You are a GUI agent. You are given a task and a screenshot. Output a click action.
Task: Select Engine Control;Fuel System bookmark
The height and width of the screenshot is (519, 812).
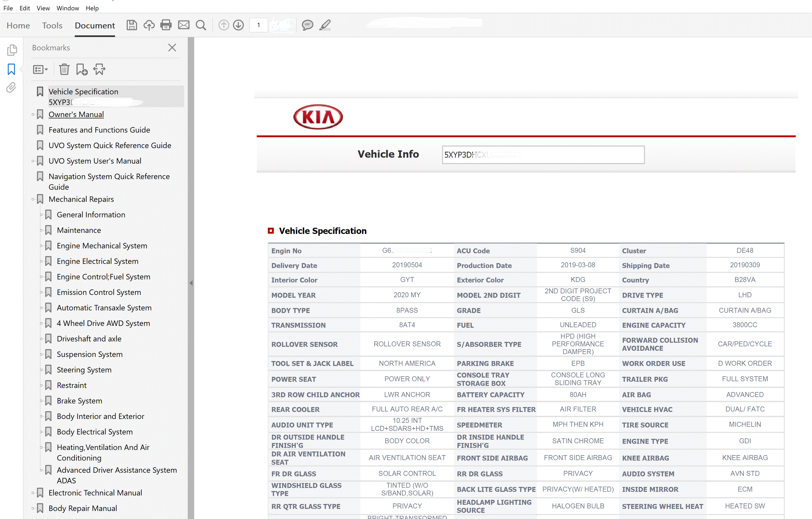click(x=103, y=277)
